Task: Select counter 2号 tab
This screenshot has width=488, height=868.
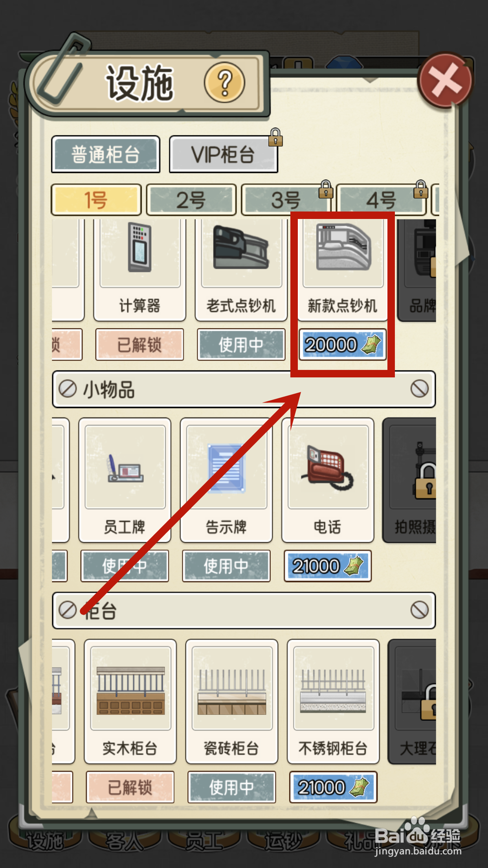Action: (x=191, y=200)
